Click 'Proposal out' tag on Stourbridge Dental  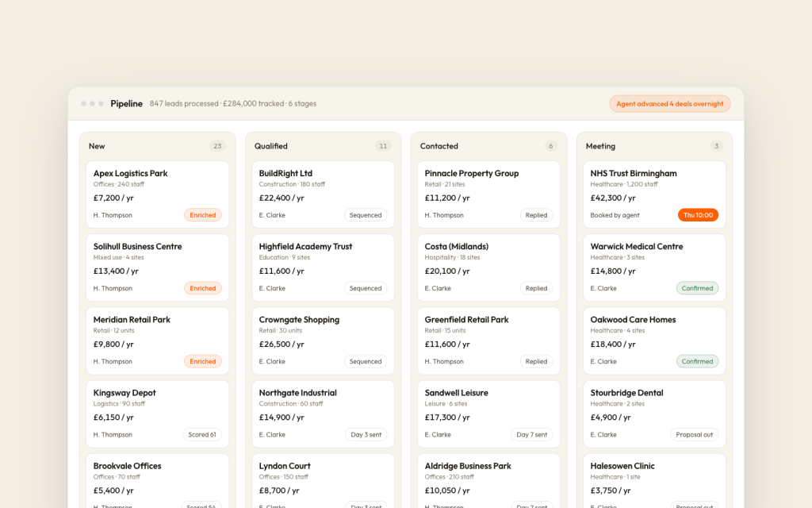coord(695,434)
